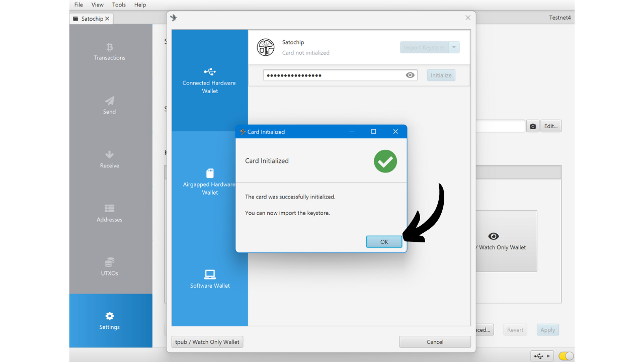Close the Satochip wallet tab
The width and height of the screenshot is (644, 362).
[x=107, y=19]
